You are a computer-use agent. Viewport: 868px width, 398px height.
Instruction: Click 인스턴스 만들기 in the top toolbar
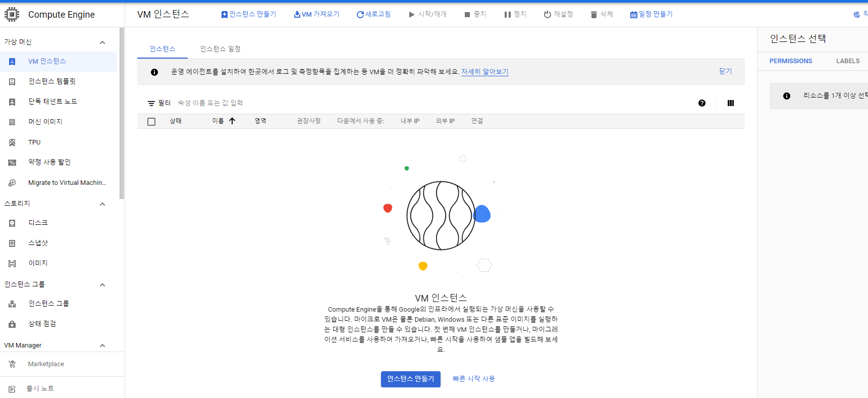249,14
